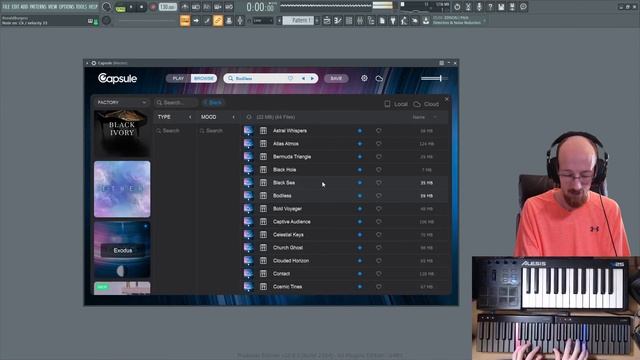Viewport: 640px width, 360px height.
Task: Open the plugin picker plug icon
Action: pos(393,20)
